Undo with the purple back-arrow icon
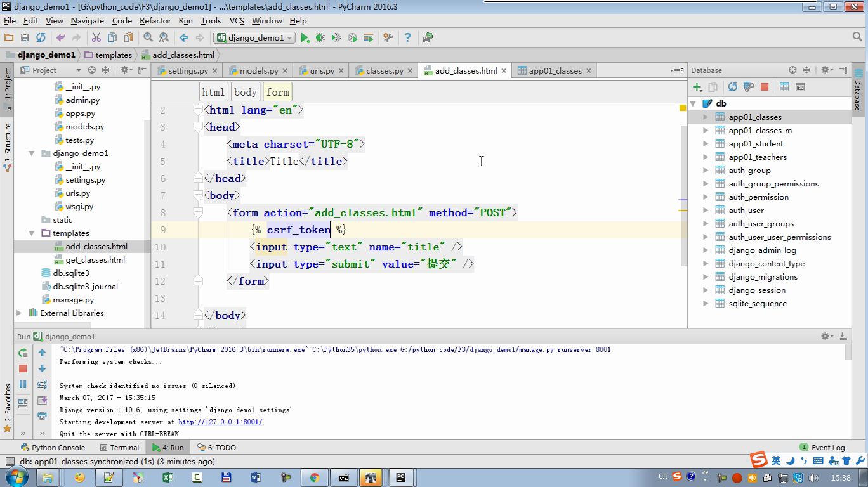Screen dimensions: 868x487 pyautogui.click(x=61, y=38)
